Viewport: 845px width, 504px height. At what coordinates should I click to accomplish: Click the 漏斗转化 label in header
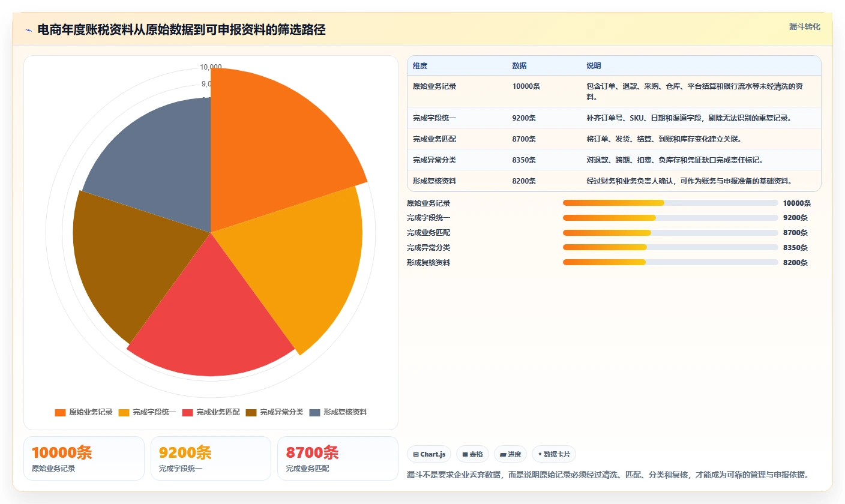click(804, 26)
